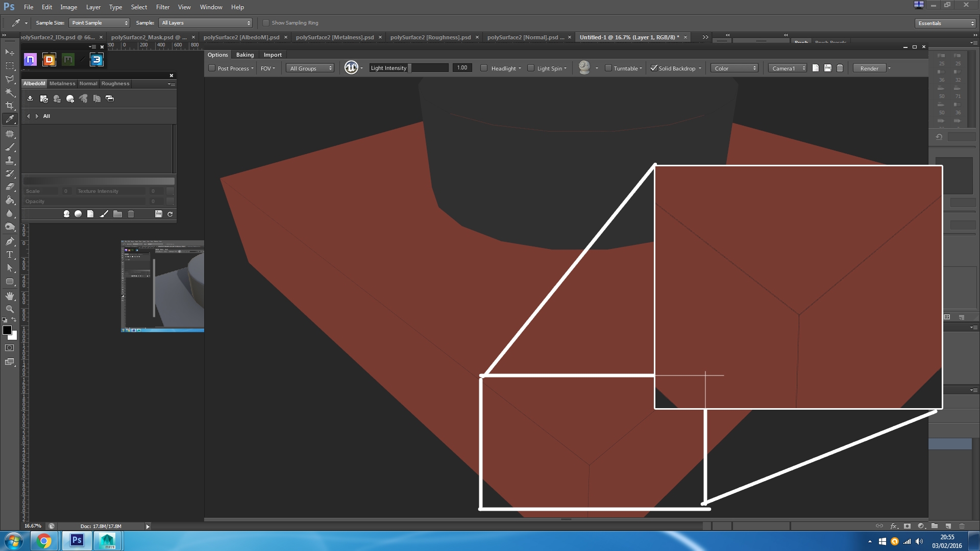Image resolution: width=980 pixels, height=551 pixels.
Task: Click the floating screenshot thumbnail image
Action: [162, 286]
